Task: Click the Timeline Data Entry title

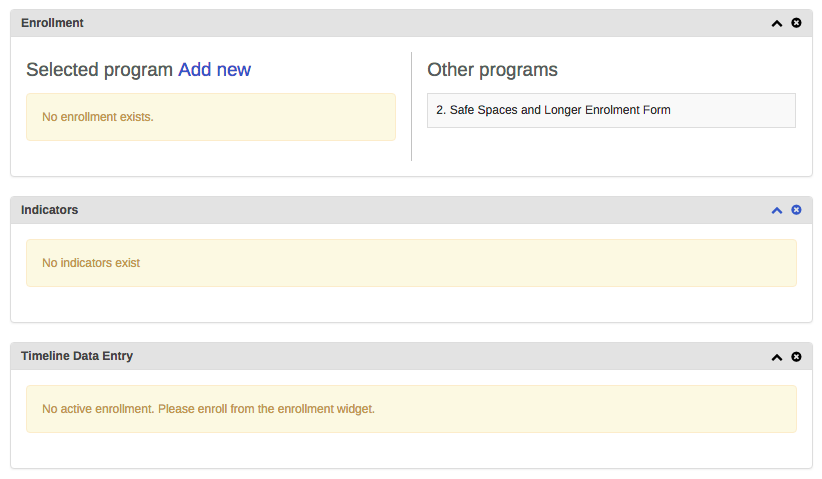Action: click(77, 356)
